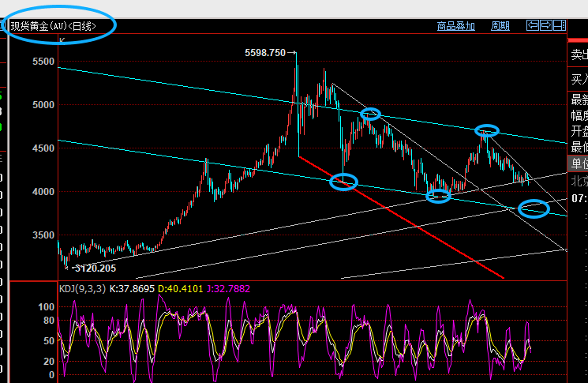Screen dimensions: 588x383
Task: Click the 3120.205 low price label
Action: tap(96, 268)
